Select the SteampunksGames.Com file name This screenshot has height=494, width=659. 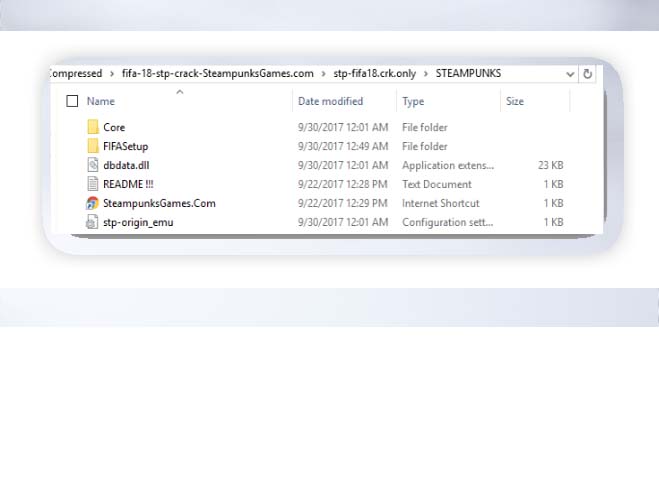coord(159,203)
